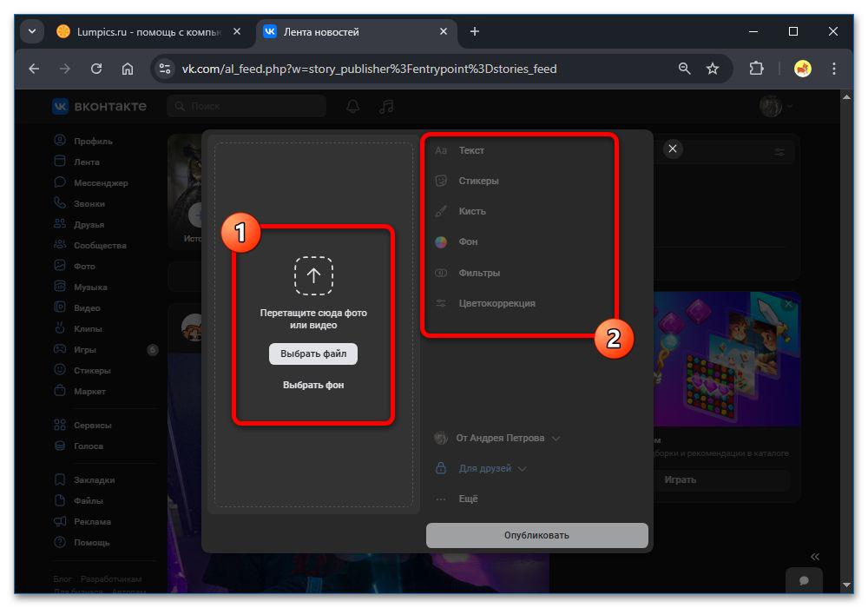Open the tab search dropdown arrow

[32, 31]
